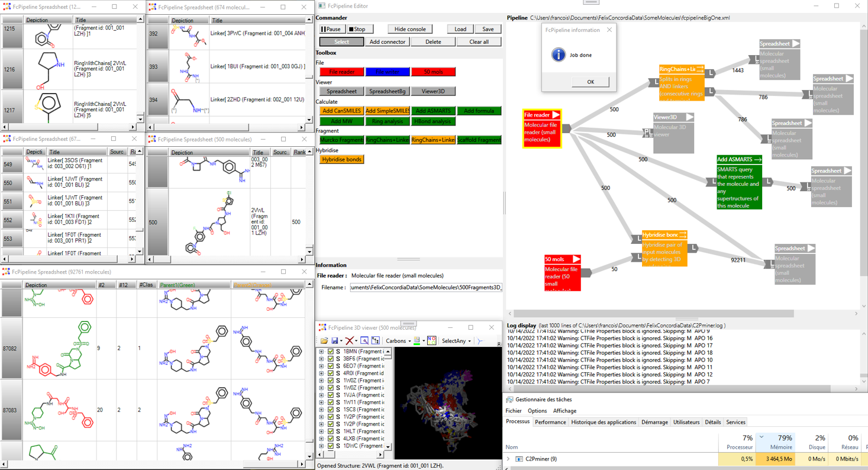Click the play arrow on the Viewer3D node

tap(689, 117)
